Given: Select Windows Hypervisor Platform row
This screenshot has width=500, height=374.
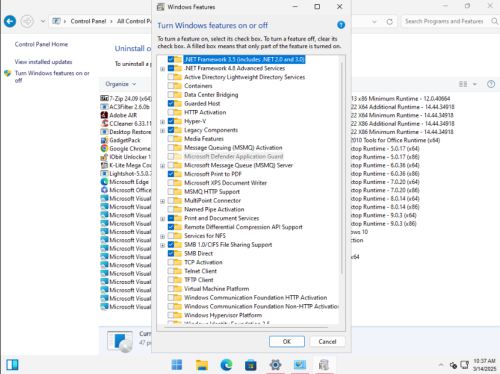Looking at the screenshot, I should (x=223, y=315).
